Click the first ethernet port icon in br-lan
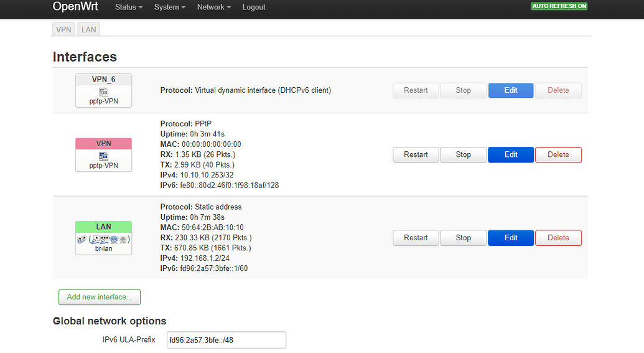This screenshot has height=353, width=644. [95, 239]
